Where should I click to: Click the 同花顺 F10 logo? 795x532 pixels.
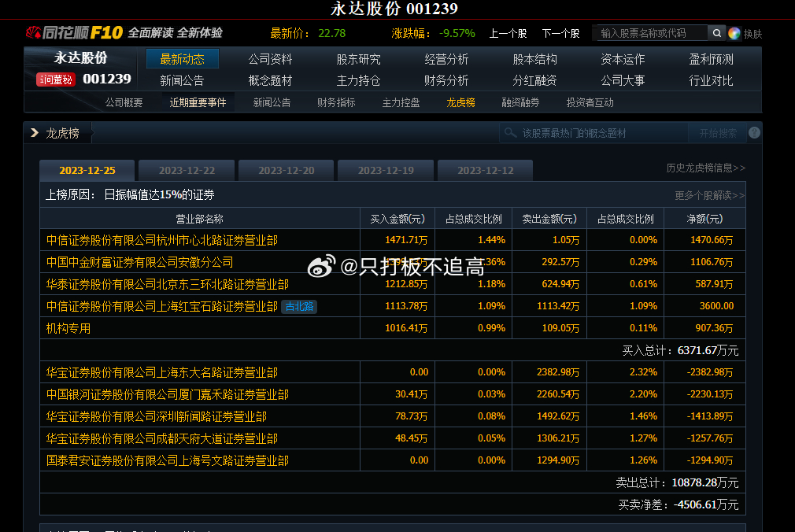(75, 32)
